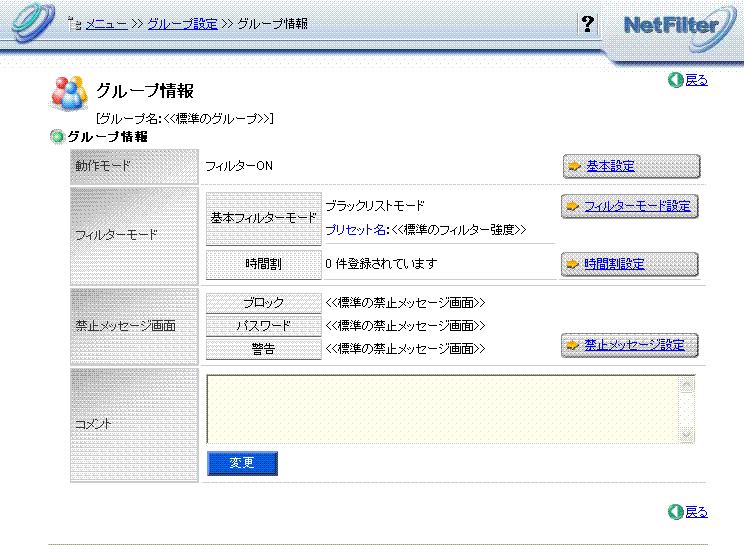Open フィルターモード設定 link
Image resolution: width=744 pixels, height=558 pixels.
coord(637,206)
